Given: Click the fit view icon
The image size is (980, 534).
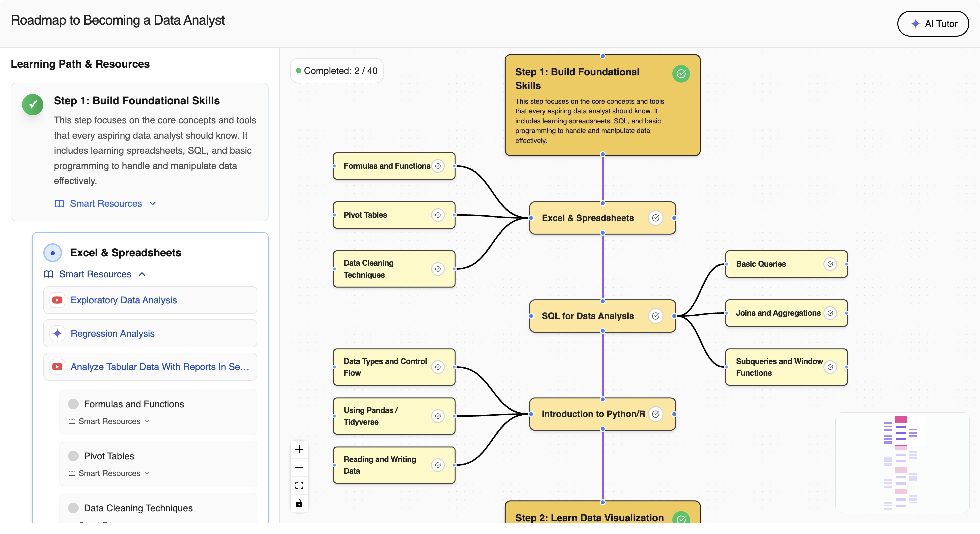Looking at the screenshot, I should 299,485.
